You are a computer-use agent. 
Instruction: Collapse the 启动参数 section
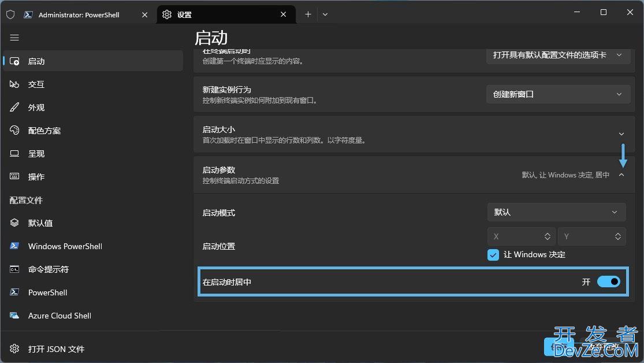pos(621,175)
